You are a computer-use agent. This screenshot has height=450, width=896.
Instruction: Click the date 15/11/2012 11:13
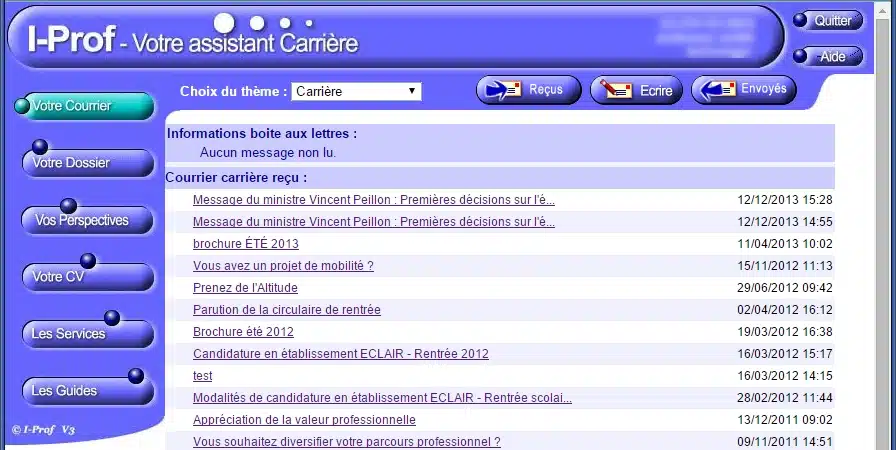coord(785,266)
